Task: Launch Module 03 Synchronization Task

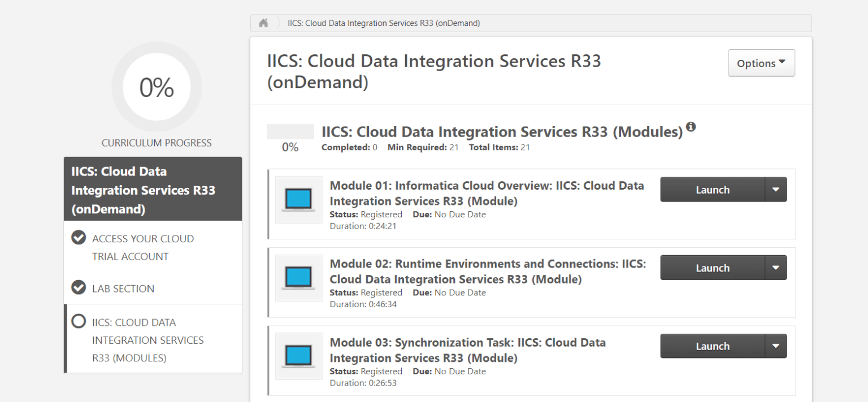Action: (x=713, y=346)
